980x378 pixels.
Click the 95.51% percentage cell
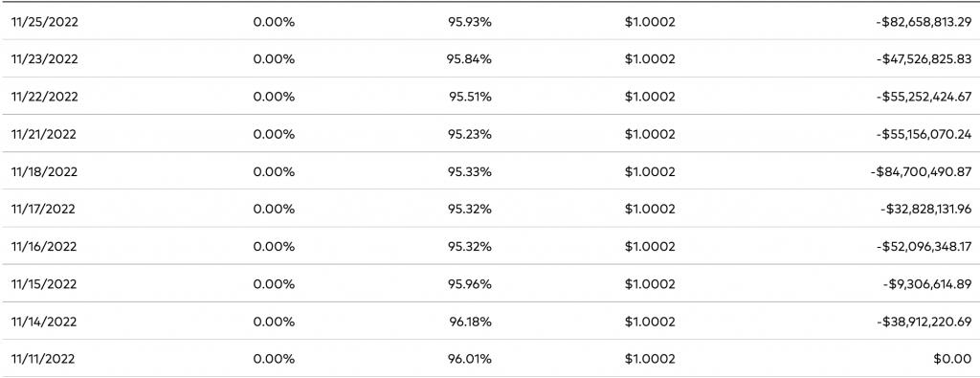click(470, 97)
